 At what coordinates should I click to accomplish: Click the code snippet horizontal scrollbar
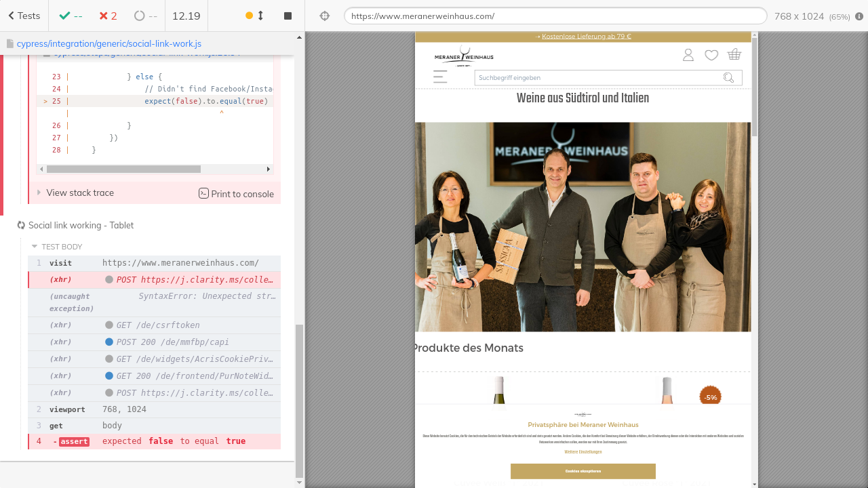[x=123, y=169]
